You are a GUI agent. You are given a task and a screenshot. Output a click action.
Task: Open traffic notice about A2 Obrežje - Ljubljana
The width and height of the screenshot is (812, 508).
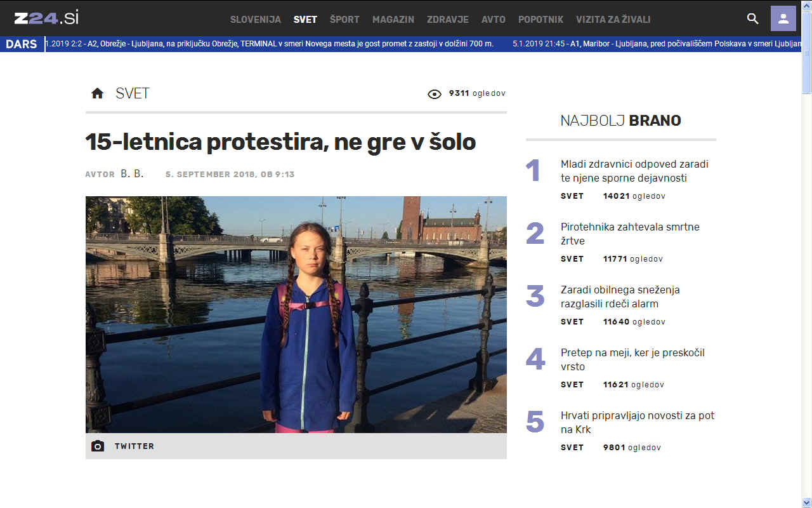270,44
